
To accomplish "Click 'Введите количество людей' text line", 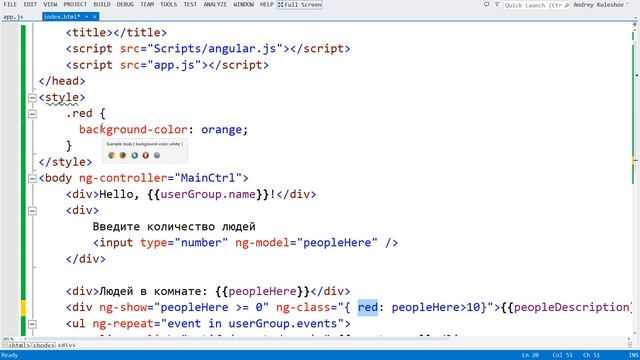I will click(174, 227).
